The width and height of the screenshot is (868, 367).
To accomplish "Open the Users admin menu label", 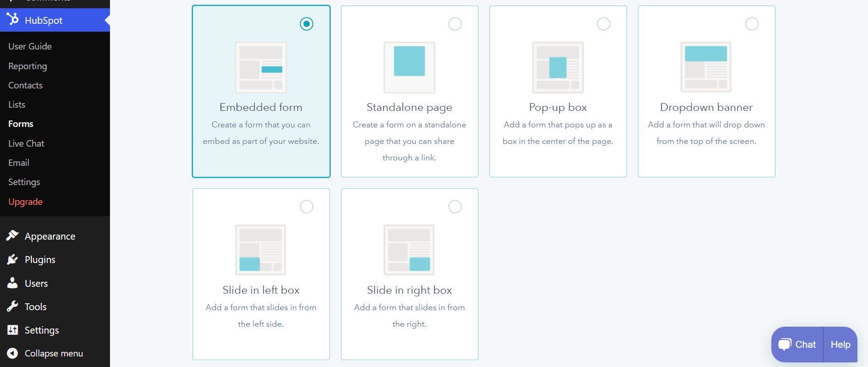I will (36, 283).
